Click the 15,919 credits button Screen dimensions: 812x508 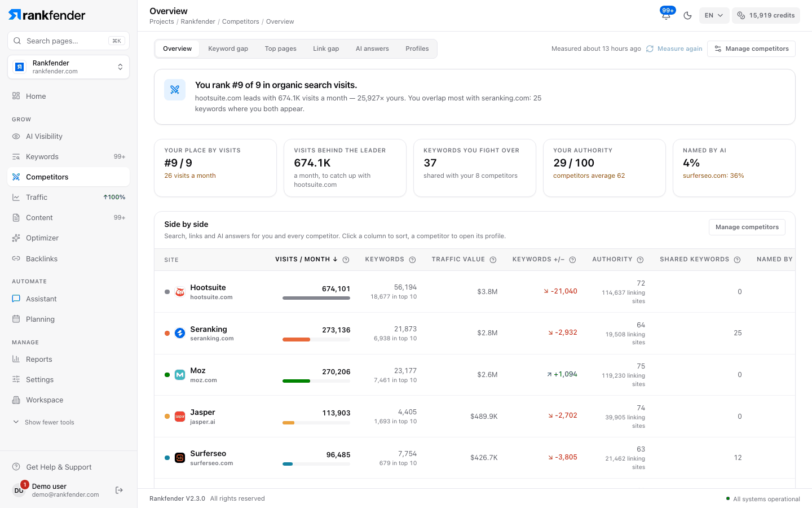click(x=766, y=15)
